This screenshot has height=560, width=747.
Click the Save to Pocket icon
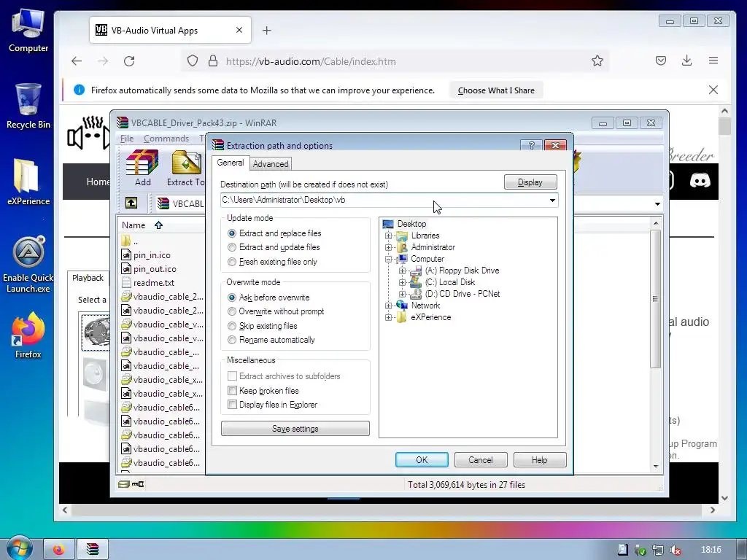point(660,61)
